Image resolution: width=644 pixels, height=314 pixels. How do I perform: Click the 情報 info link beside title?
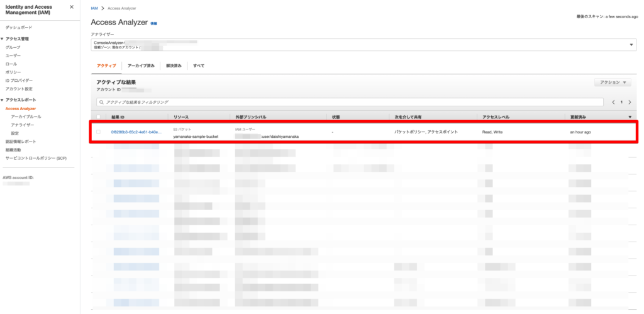(154, 23)
